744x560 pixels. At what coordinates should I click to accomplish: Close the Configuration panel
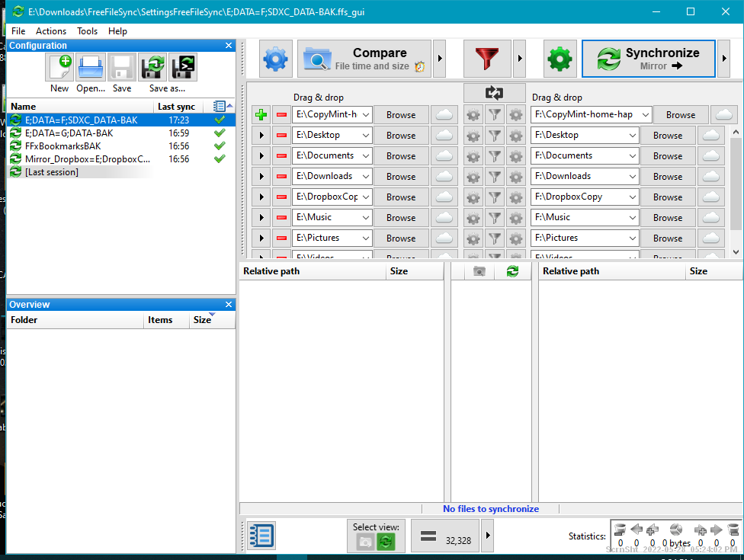click(229, 46)
